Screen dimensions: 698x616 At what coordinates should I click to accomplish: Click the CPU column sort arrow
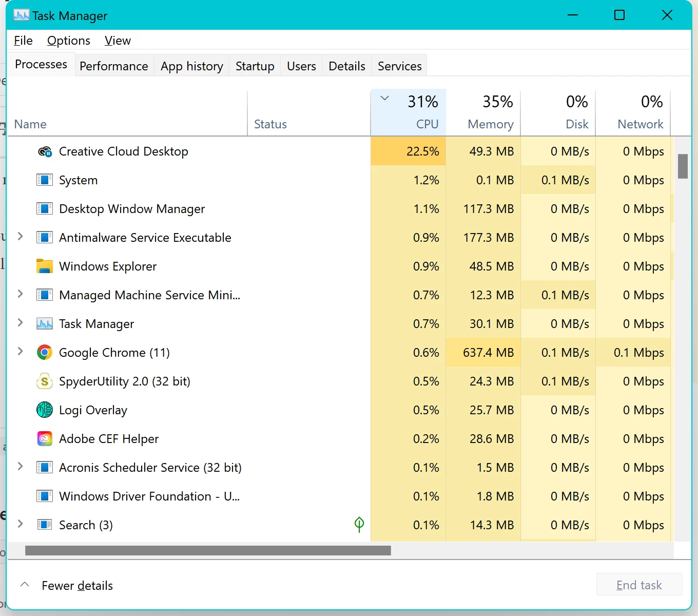click(385, 98)
